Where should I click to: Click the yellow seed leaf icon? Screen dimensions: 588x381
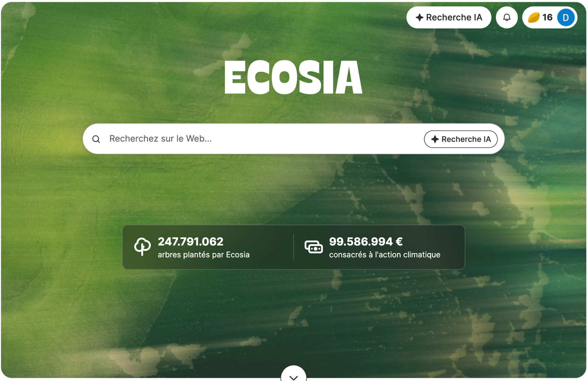534,17
